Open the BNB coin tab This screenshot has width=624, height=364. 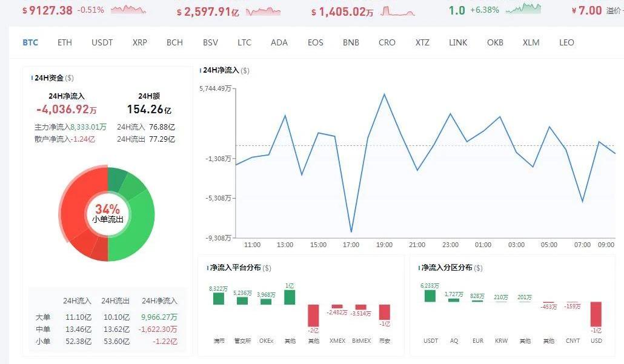(x=351, y=42)
